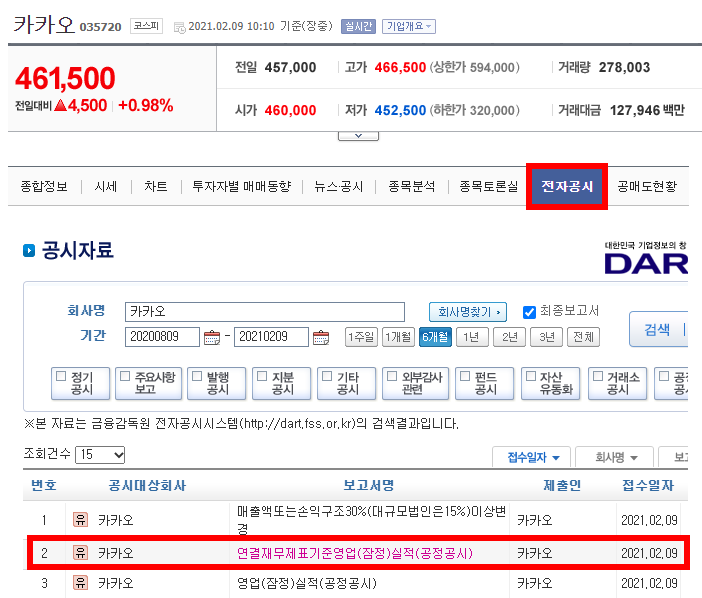Click the current price 461,500
This screenshot has height=598, width=702.
[65, 78]
